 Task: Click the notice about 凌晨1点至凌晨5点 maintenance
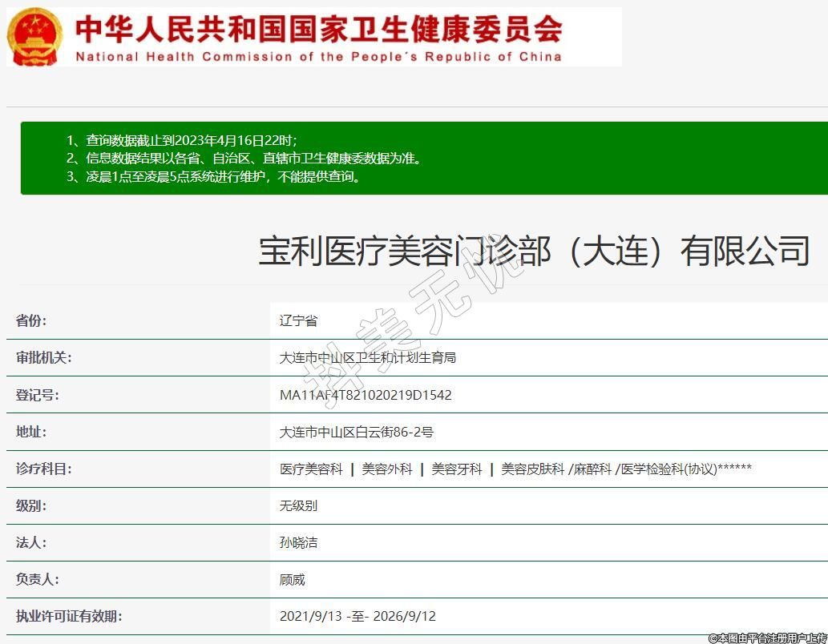pyautogui.click(x=213, y=176)
